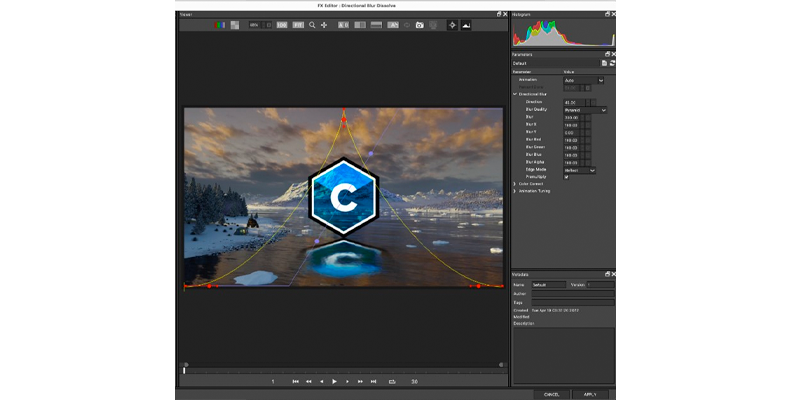
Task: Click the Direction value field
Action: coord(574,103)
